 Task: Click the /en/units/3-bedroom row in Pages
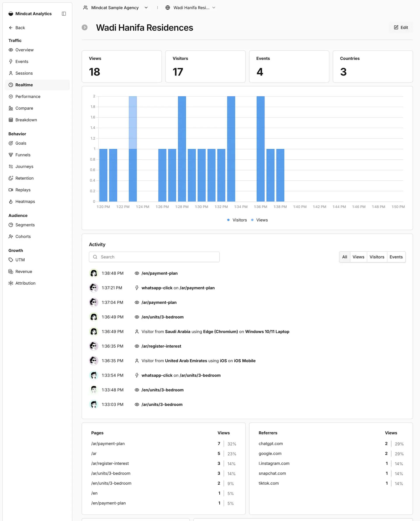(164, 483)
